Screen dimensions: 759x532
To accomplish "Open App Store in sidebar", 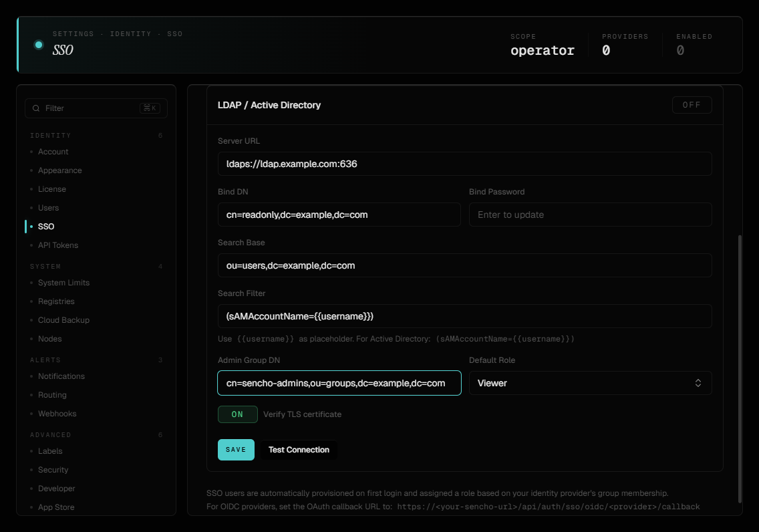I will click(x=56, y=507).
